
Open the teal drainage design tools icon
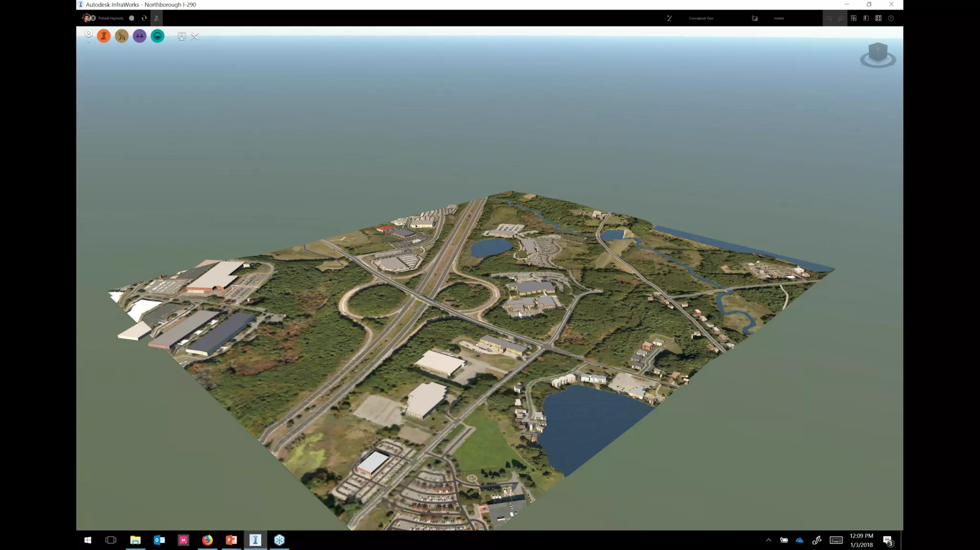(x=157, y=36)
